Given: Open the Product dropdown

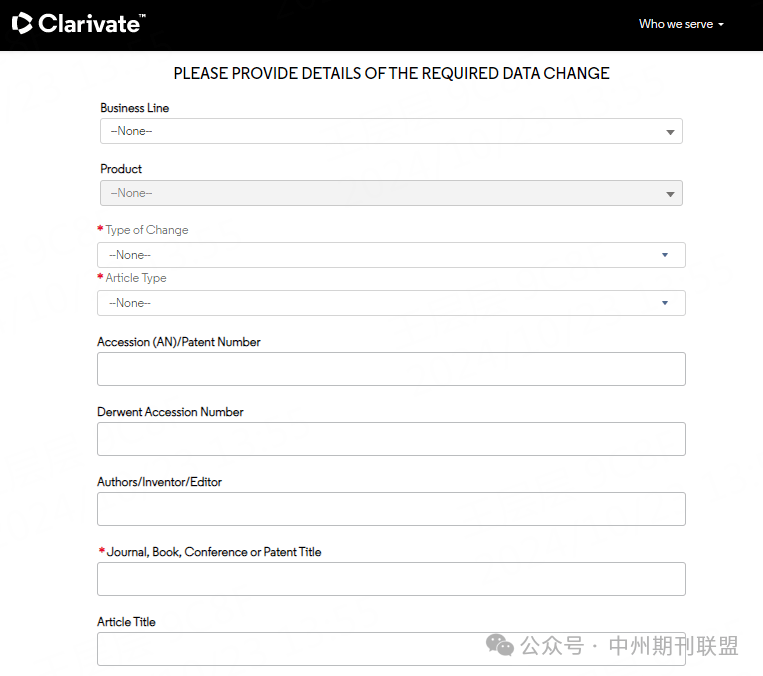Looking at the screenshot, I should tap(391, 193).
